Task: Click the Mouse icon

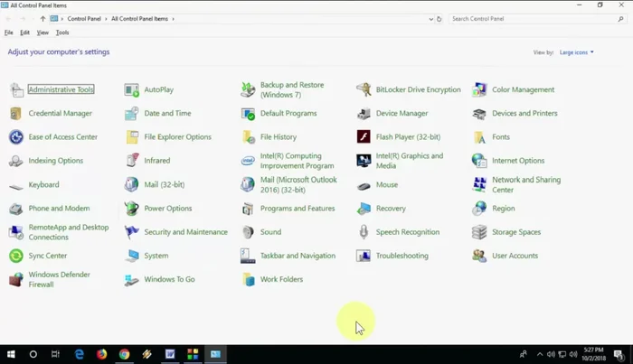Action: [x=364, y=186]
